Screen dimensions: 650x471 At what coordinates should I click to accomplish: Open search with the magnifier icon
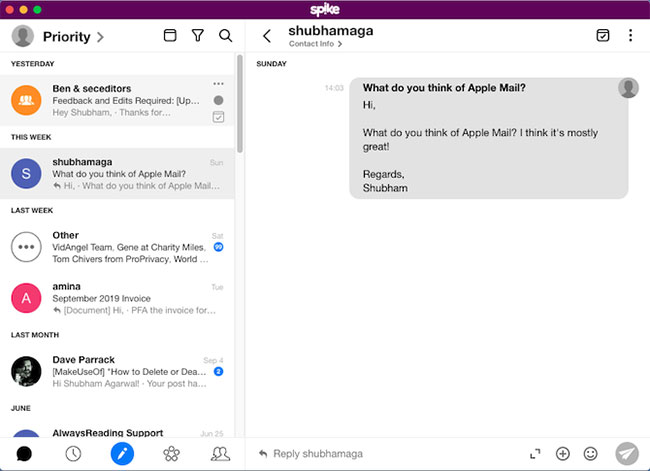[226, 36]
